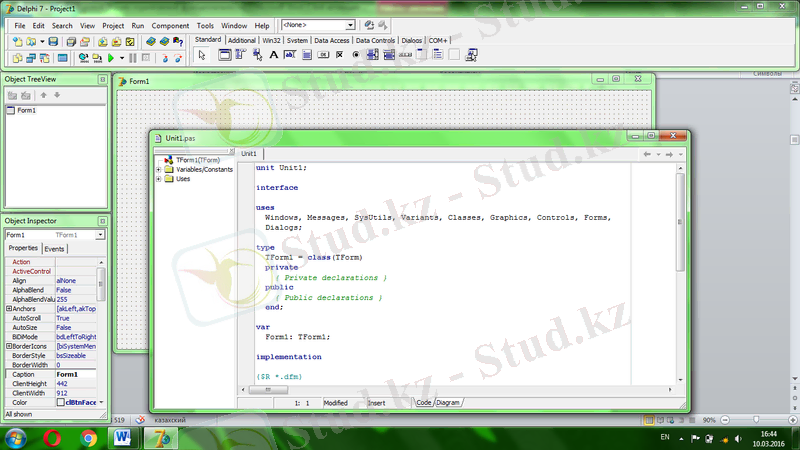Select the CheckBox component in palette
The width and height of the screenshot is (800, 450).
click(340, 55)
